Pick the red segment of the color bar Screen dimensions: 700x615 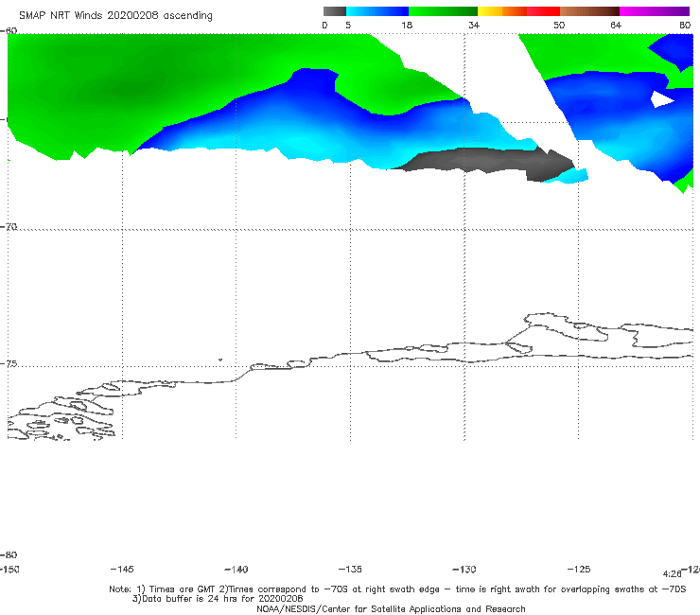[543, 11]
